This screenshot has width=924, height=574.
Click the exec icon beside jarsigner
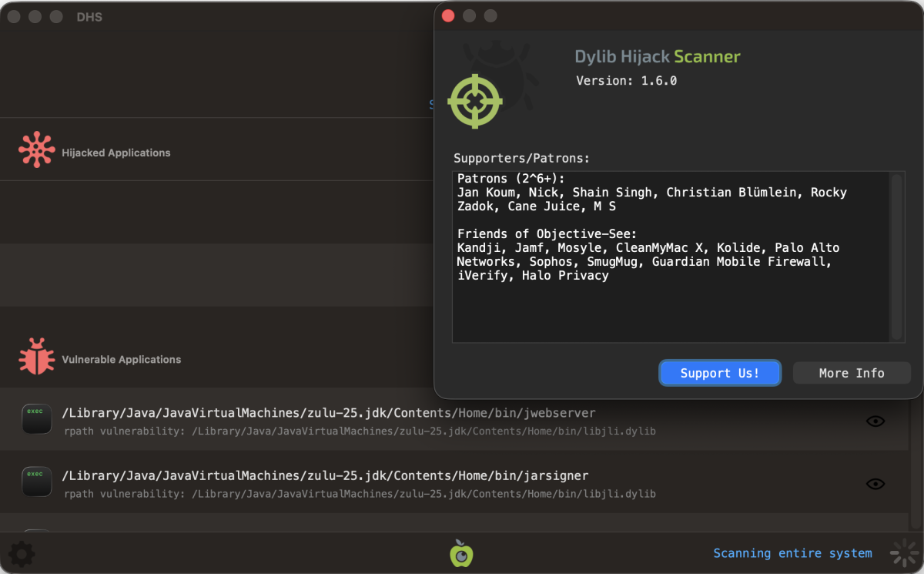[x=36, y=482]
